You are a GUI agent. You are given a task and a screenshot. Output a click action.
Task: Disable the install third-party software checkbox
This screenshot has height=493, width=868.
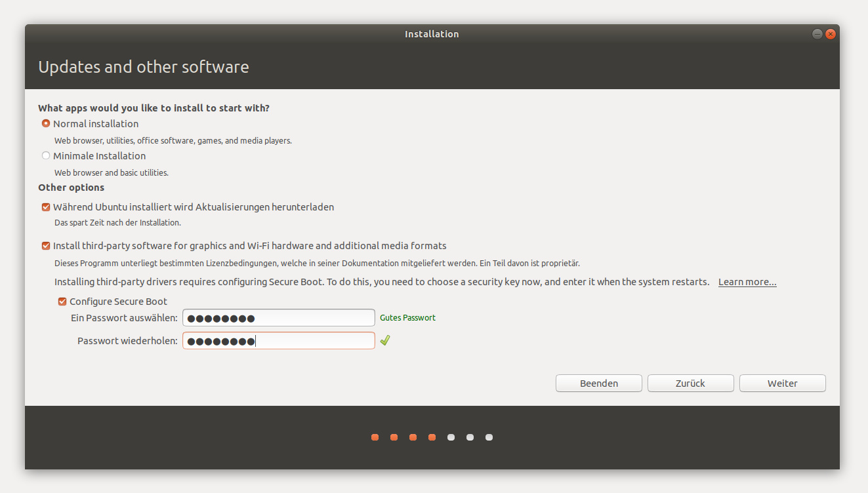(46, 246)
